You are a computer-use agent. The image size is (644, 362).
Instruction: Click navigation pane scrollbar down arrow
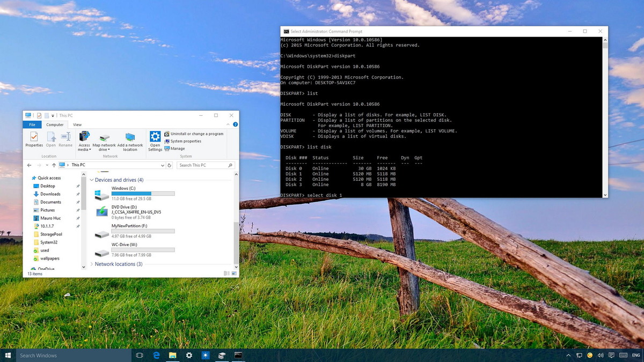84,267
